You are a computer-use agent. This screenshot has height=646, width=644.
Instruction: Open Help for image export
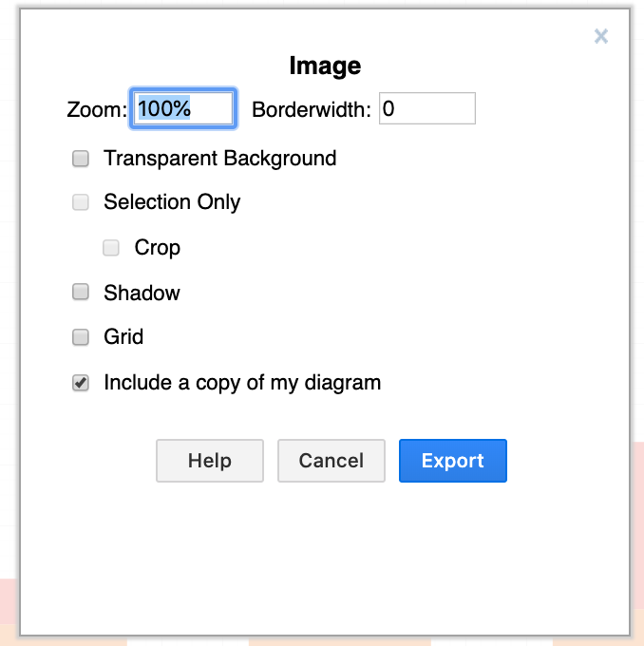point(210,461)
